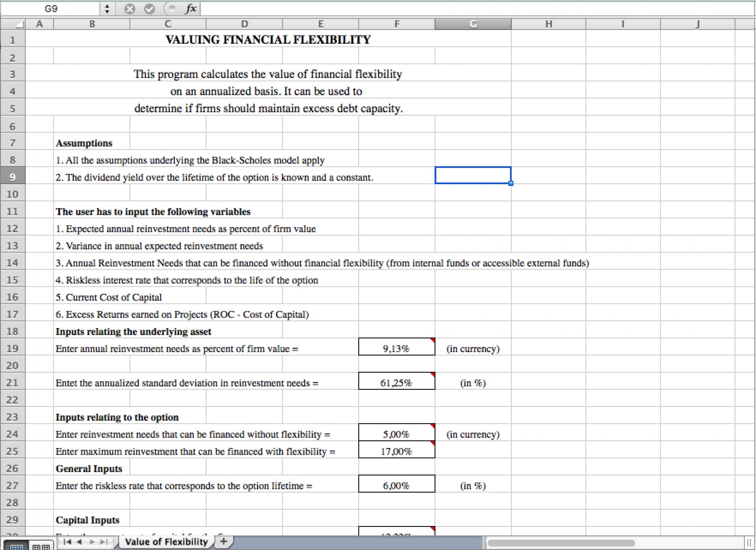Click cell with value 61,25%
The image size is (756, 550).
click(397, 381)
